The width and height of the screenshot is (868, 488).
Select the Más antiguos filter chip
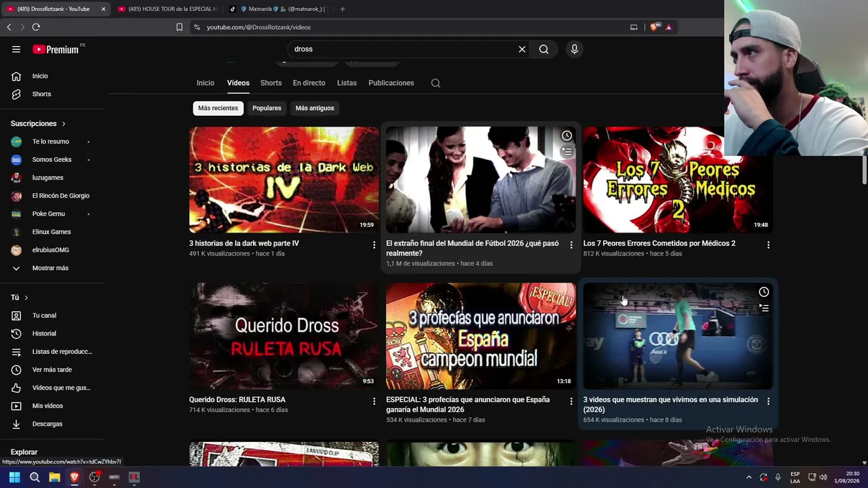(x=315, y=108)
